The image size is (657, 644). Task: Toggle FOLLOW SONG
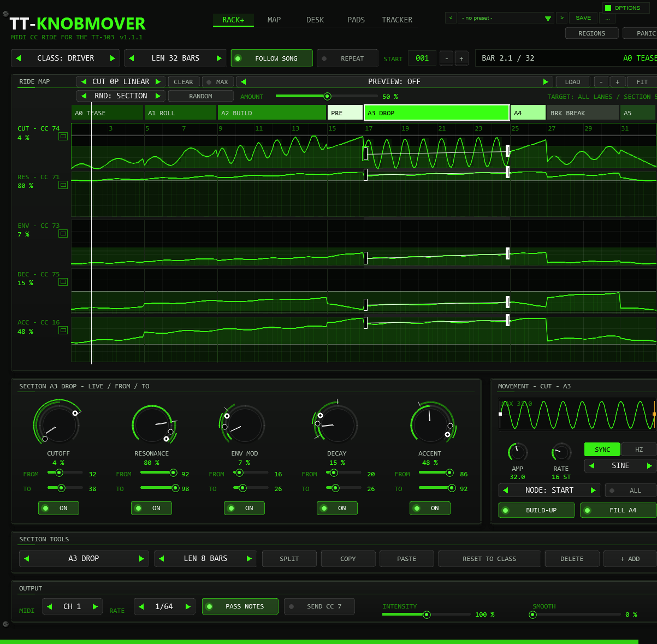pos(272,58)
